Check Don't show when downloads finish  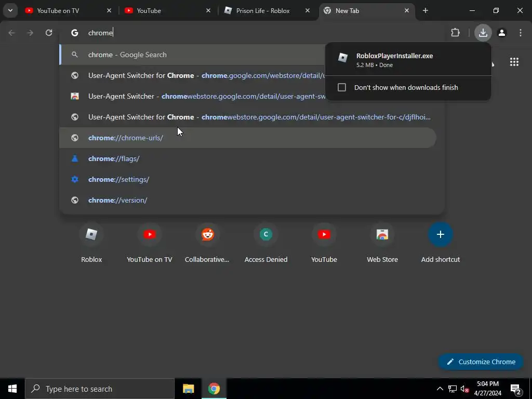point(342,87)
